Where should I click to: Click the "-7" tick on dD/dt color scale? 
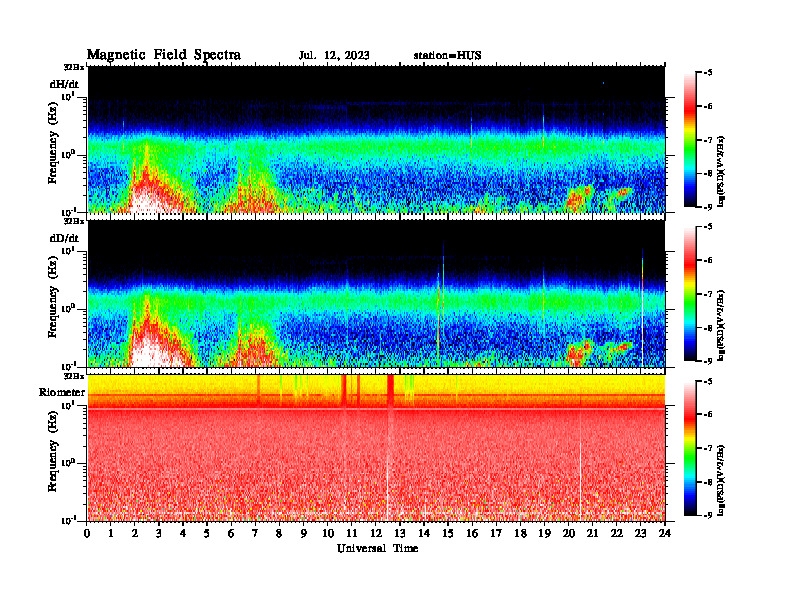coord(708,294)
